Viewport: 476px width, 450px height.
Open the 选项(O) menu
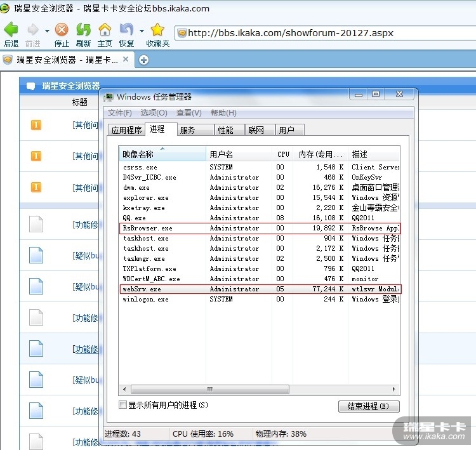pos(154,113)
